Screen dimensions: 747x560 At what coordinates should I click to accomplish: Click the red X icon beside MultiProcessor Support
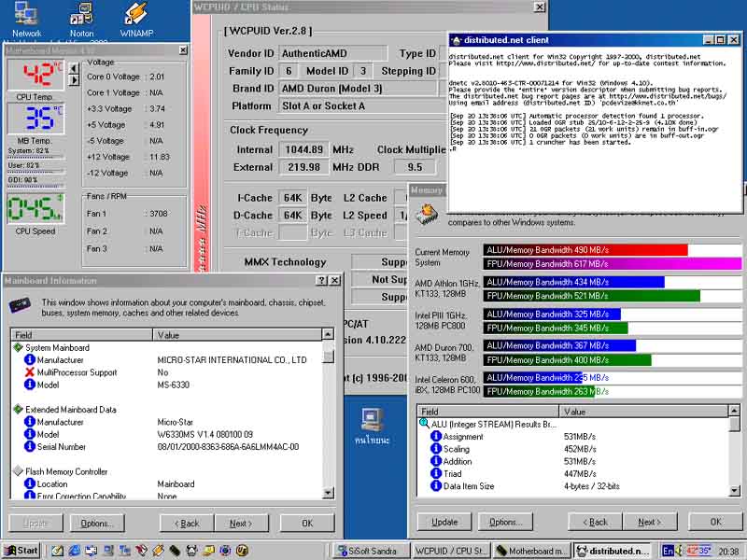pos(30,371)
